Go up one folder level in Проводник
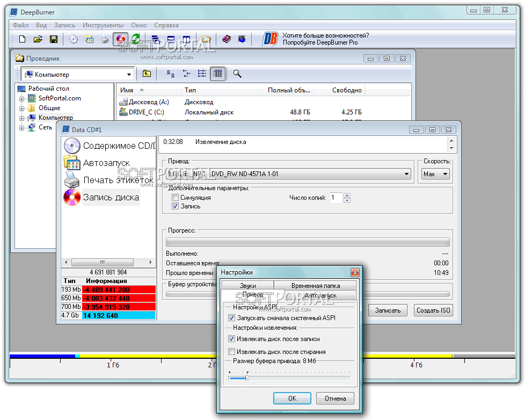The height and width of the screenshot is (420, 525). click(x=147, y=74)
